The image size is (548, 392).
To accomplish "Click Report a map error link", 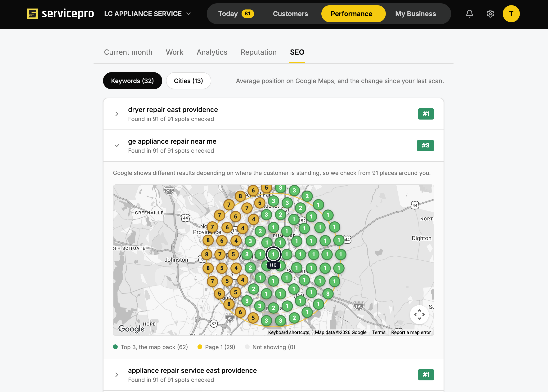I will coord(411,332).
